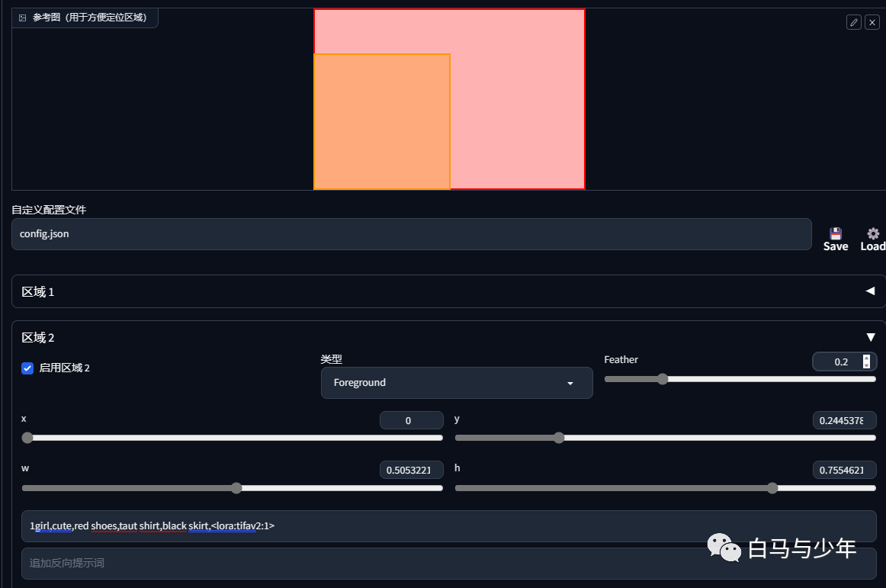The width and height of the screenshot is (886, 588).
Task: Uncheck the 启用区域 2 checkbox
Action: click(x=27, y=368)
